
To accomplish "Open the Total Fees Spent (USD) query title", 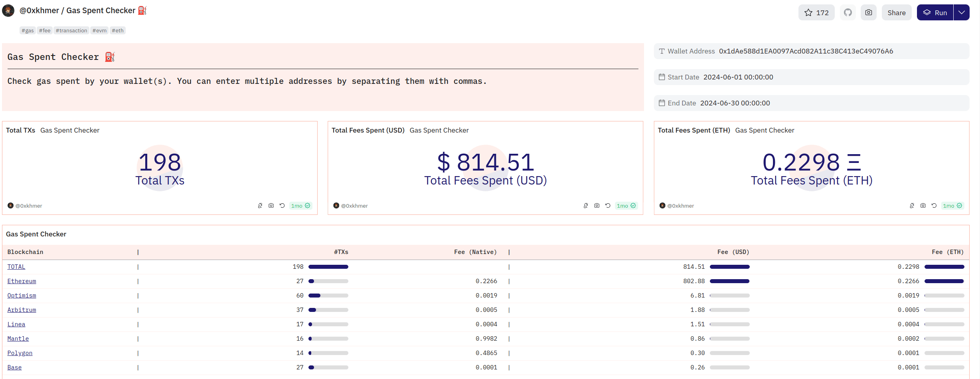I will point(368,130).
